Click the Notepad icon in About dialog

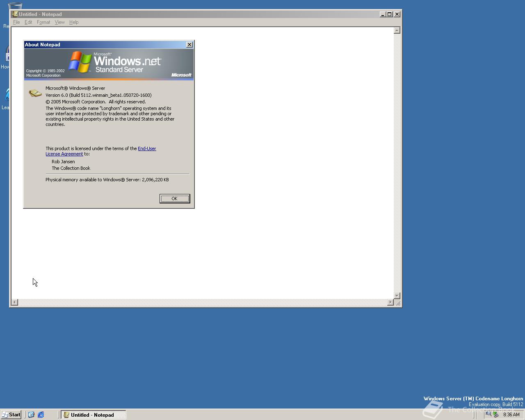pos(35,93)
